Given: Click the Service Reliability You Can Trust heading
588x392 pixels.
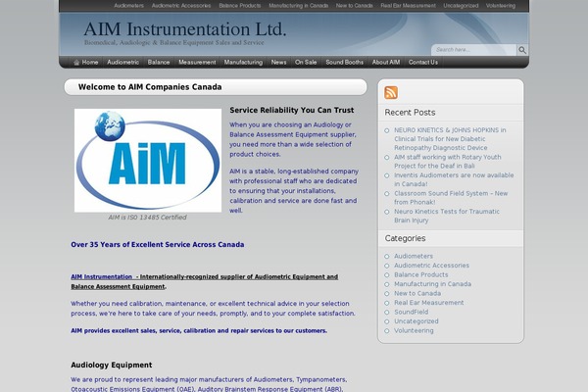Looking at the screenshot, I should pos(292,110).
